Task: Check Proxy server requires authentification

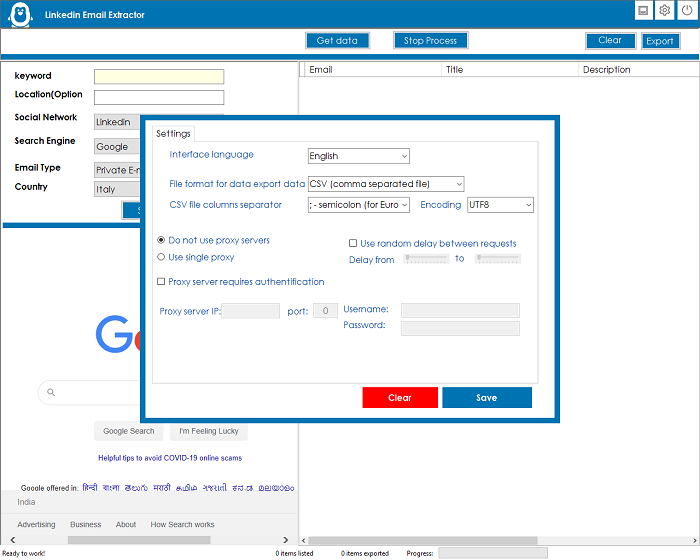Action: [162, 282]
